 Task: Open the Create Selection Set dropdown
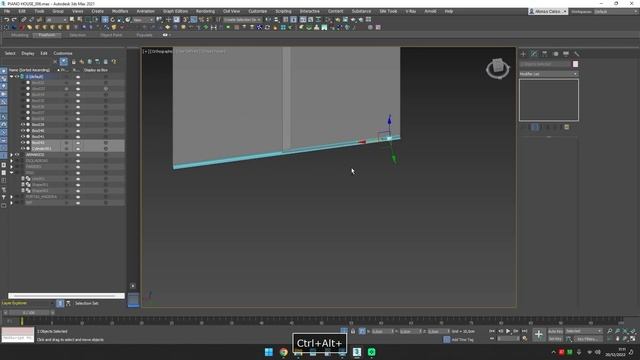coord(242,20)
